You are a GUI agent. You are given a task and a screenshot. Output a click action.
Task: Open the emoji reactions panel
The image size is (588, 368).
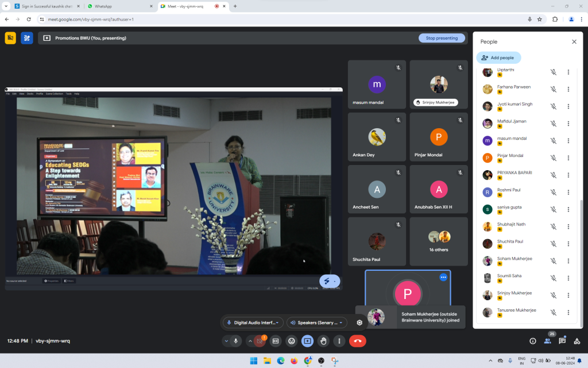tap(292, 341)
